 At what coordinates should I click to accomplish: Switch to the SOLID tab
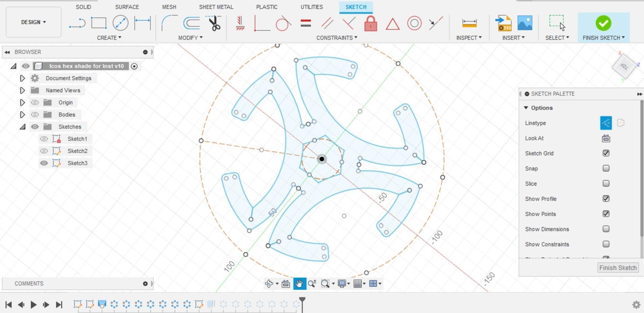83,7
